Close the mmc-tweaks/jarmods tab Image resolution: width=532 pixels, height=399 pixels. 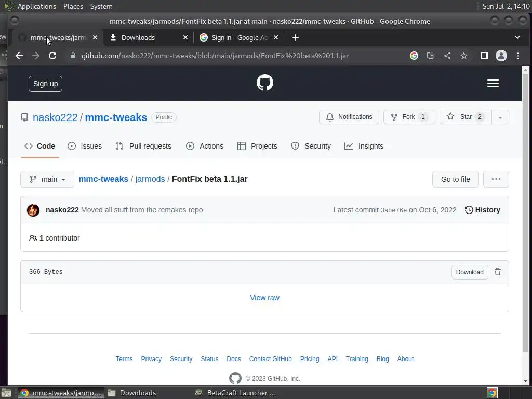[x=95, y=37]
